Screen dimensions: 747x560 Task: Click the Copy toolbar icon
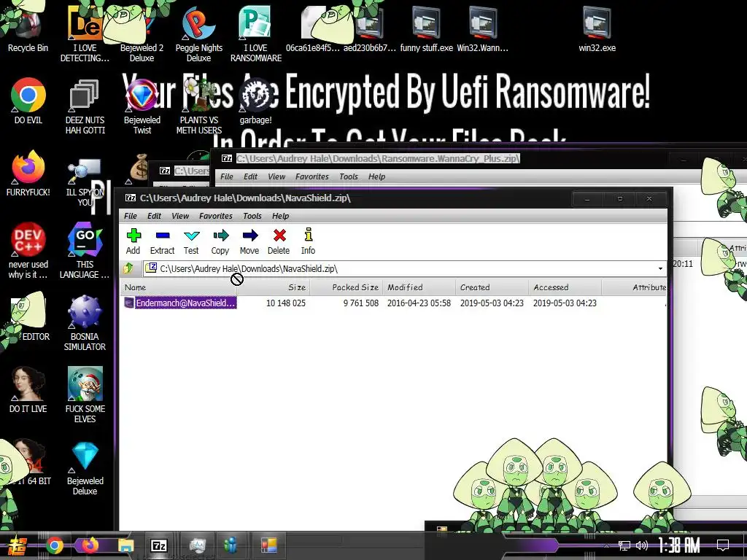(x=220, y=241)
